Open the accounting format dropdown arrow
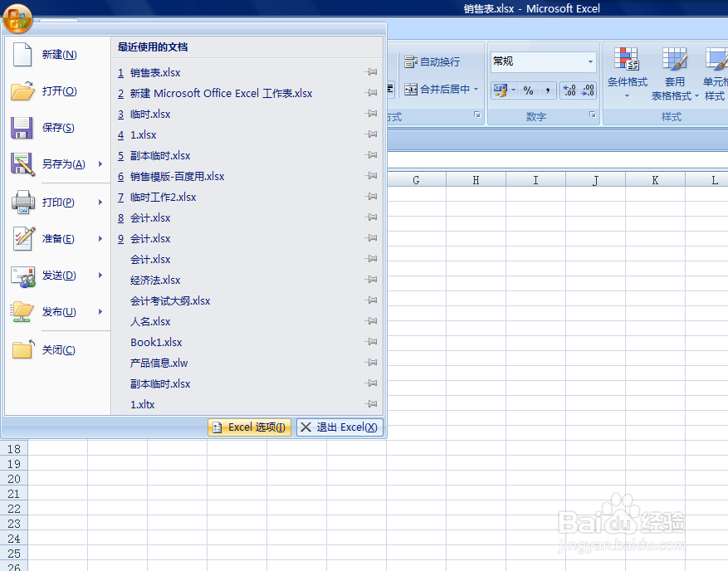The height and width of the screenshot is (571, 728). pos(514,90)
